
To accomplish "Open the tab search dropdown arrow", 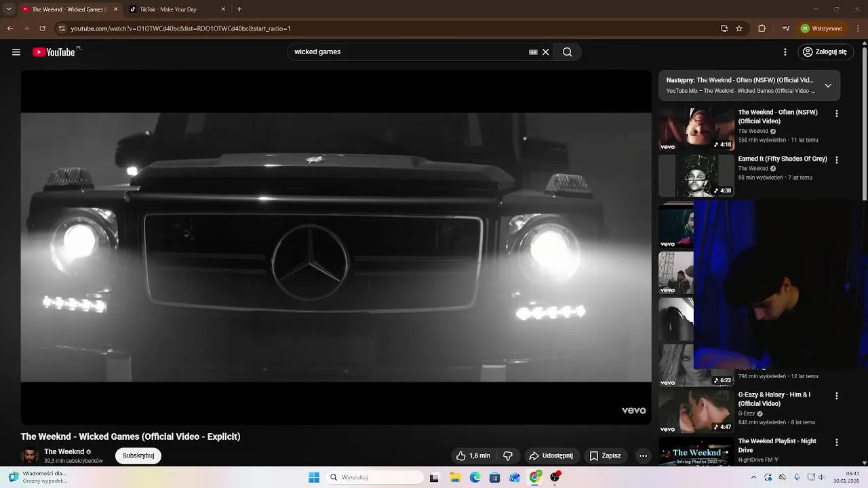I will coord(8,9).
